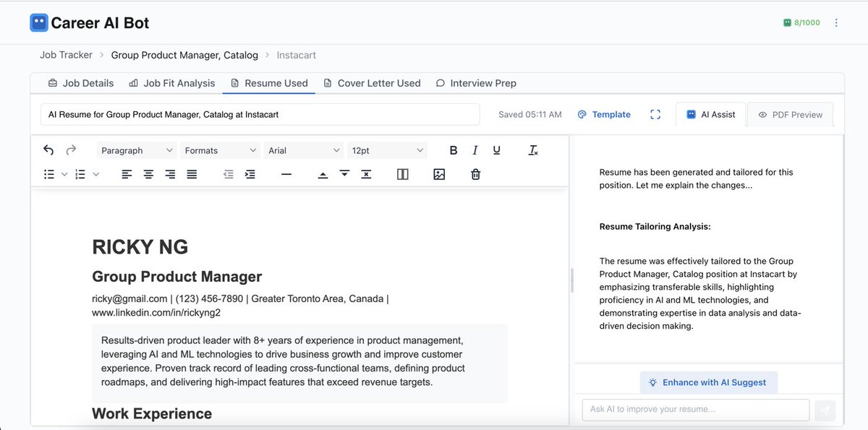The image size is (868, 430).
Task: Align text center
Action: (148, 174)
